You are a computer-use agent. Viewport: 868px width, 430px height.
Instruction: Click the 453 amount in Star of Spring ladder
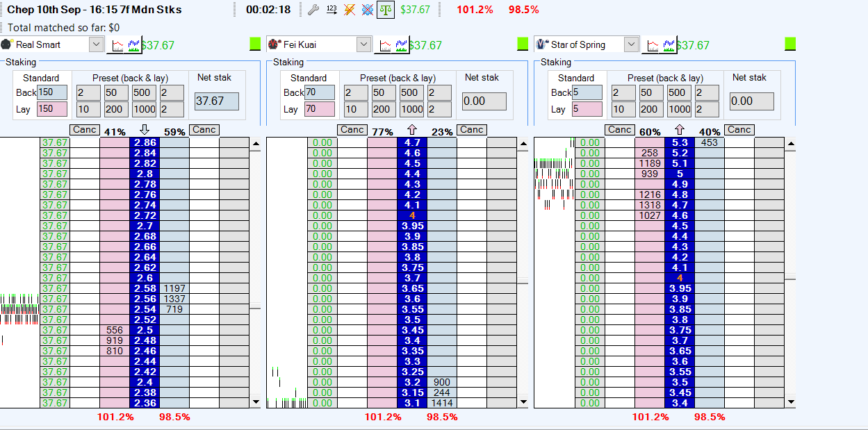tap(710, 142)
